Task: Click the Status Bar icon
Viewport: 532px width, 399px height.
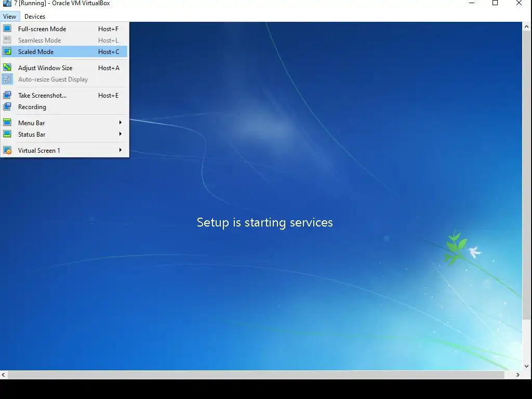Action: [x=7, y=134]
